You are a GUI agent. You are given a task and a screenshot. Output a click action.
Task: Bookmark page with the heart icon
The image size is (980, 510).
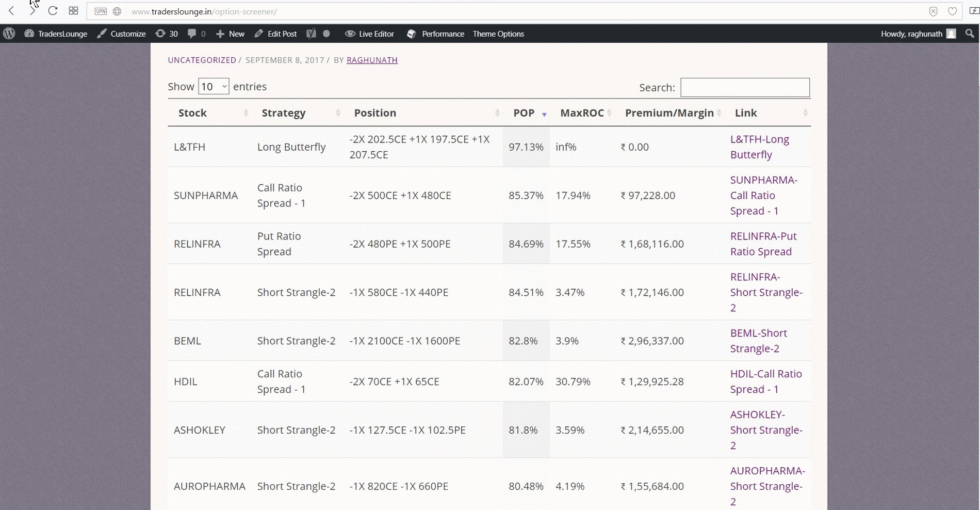[952, 11]
